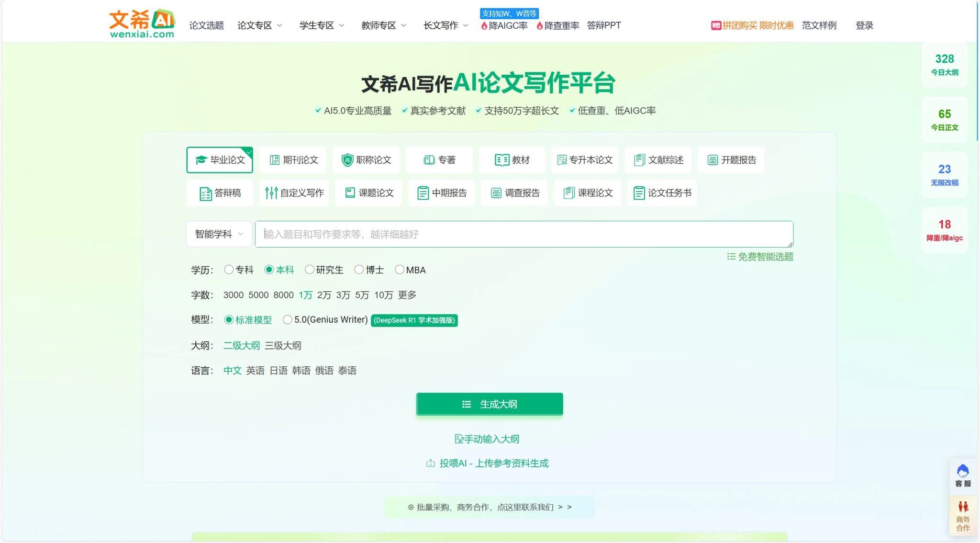
Task: Select 英语 as writing language
Action: tap(256, 371)
